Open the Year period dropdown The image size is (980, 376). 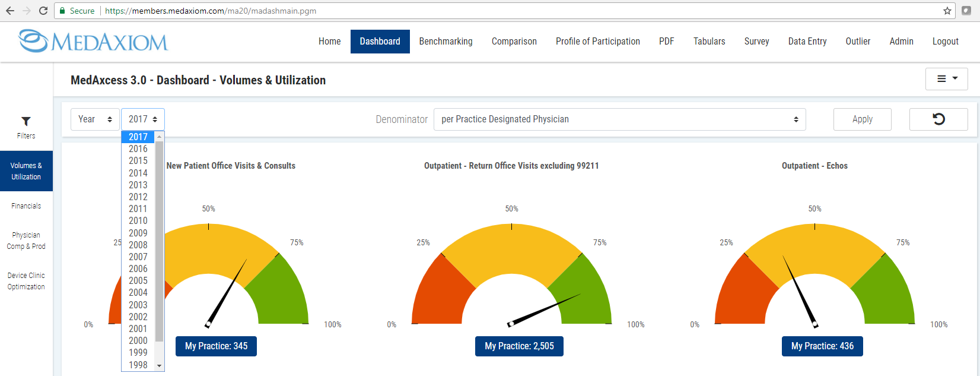95,119
